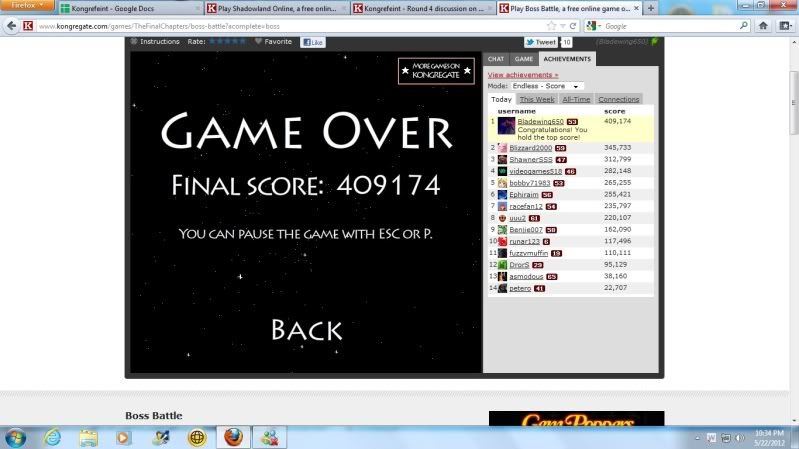This screenshot has width=799, height=449.
Task: Open the bookmarks menu icon at toolbar end
Action: pyautogui.click(x=785, y=26)
